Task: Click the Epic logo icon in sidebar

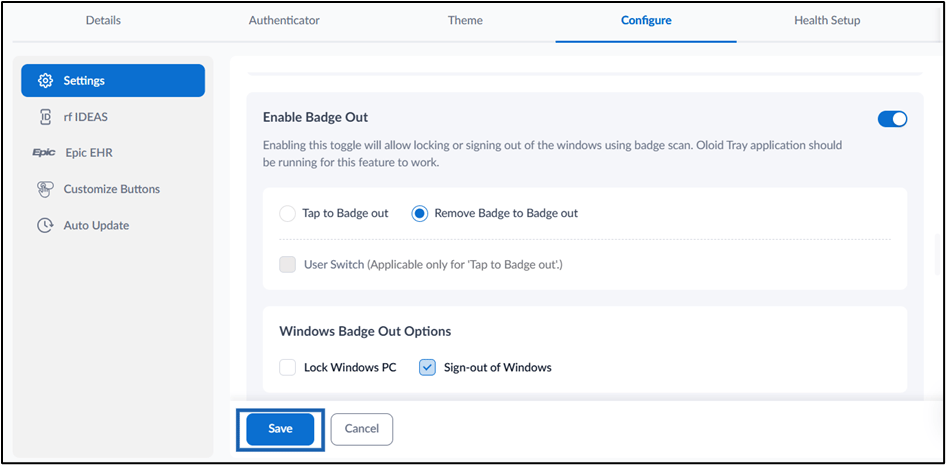Action: (x=45, y=153)
